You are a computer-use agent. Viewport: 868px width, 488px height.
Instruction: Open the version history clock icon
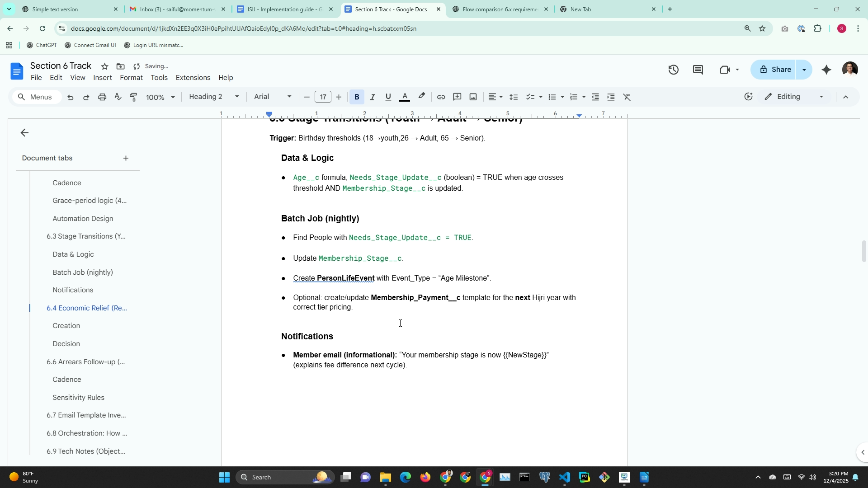(x=673, y=70)
